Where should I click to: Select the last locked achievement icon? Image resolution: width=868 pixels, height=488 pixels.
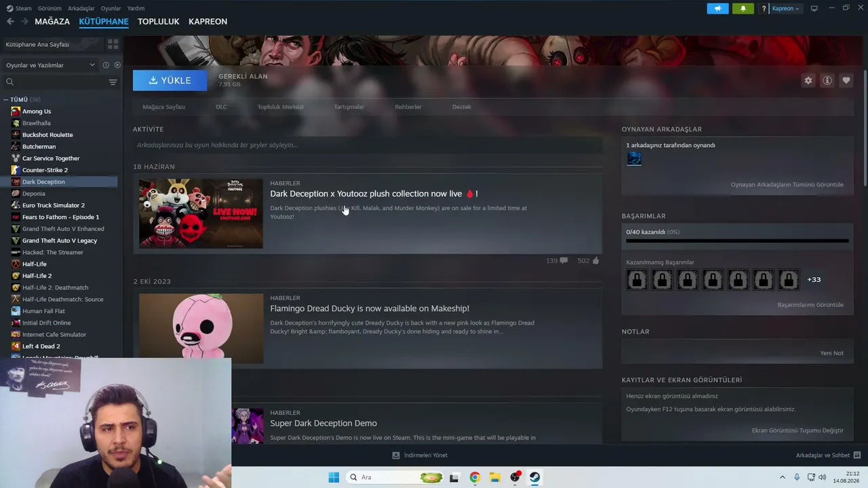(789, 279)
